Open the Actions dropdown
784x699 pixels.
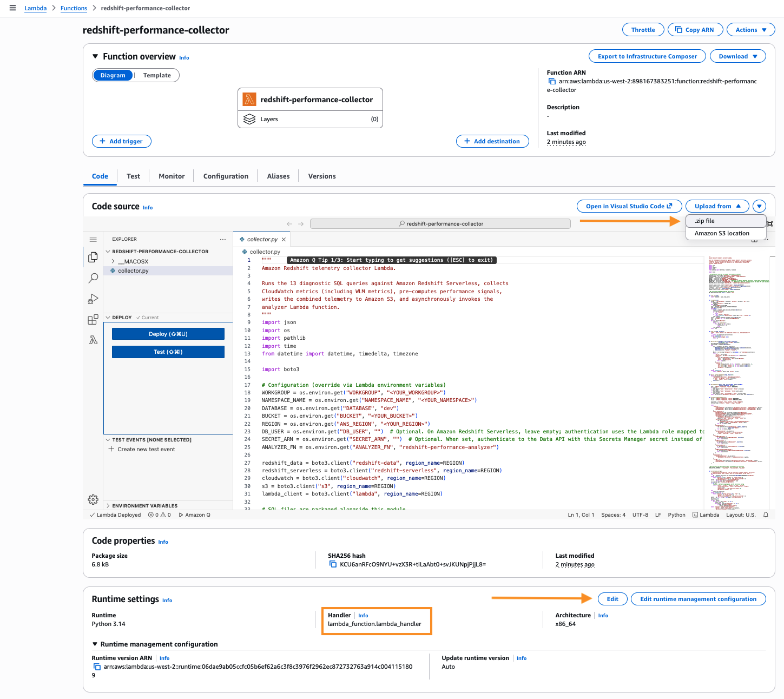pyautogui.click(x=751, y=30)
